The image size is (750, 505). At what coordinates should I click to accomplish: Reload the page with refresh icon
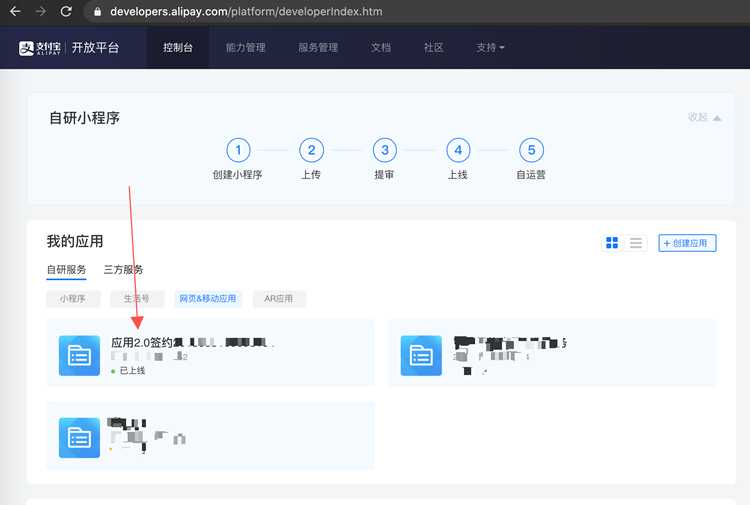(66, 11)
